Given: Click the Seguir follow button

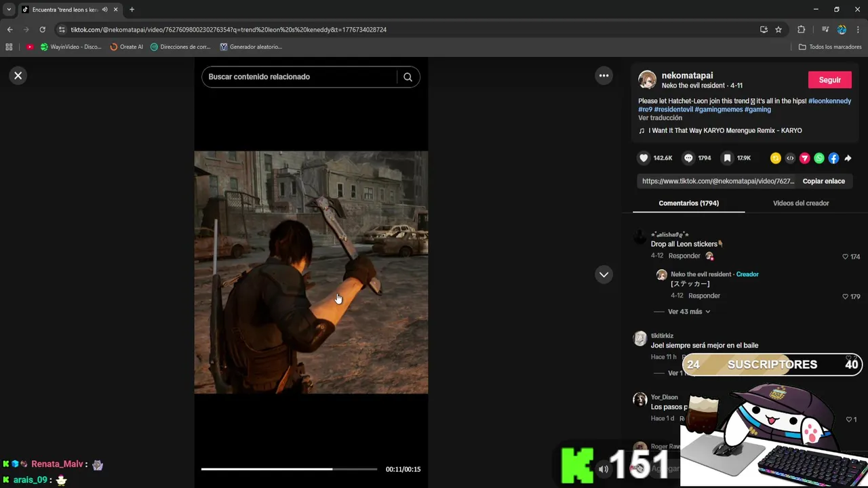Looking at the screenshot, I should [x=829, y=80].
